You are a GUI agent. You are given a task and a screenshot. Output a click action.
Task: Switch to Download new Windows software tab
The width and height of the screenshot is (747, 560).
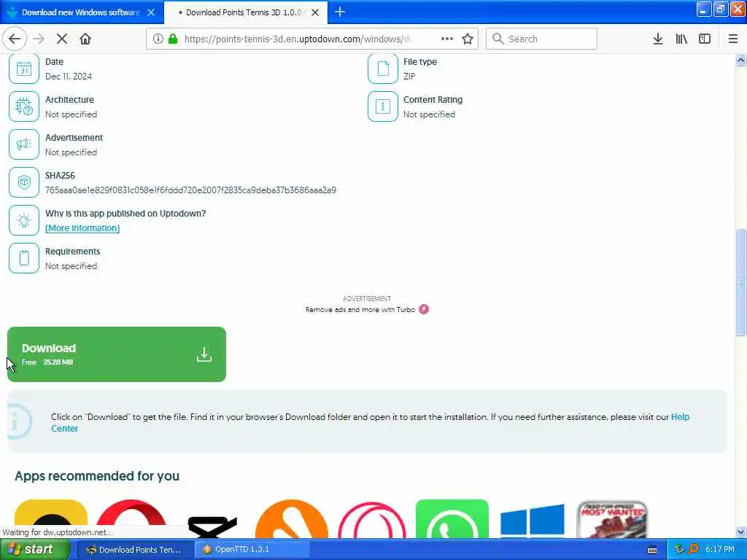[x=80, y=12]
